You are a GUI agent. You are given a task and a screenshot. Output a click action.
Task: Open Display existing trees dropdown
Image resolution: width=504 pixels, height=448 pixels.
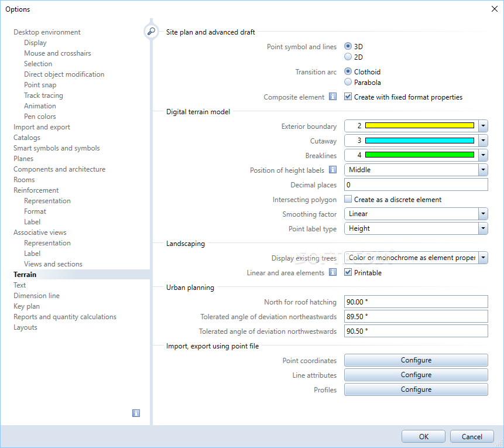(x=483, y=258)
